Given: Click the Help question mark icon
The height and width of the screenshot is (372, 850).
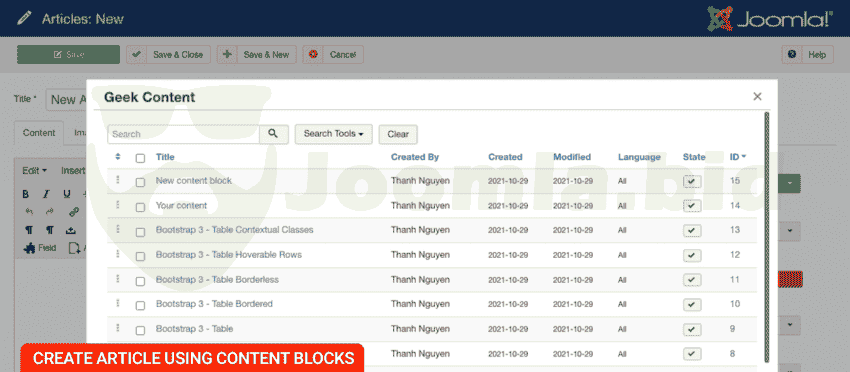Looking at the screenshot, I should point(792,54).
